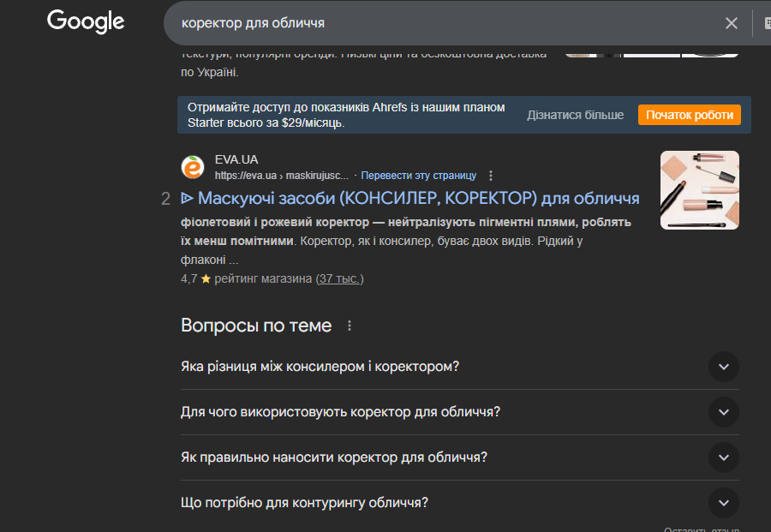771x532 pixels.
Task: Expand 'Яка різниця між консилером і коректором?'
Action: pos(460,367)
